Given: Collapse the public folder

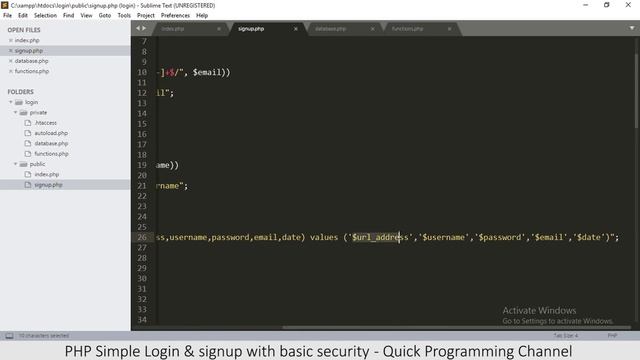Looking at the screenshot, I should [16, 164].
